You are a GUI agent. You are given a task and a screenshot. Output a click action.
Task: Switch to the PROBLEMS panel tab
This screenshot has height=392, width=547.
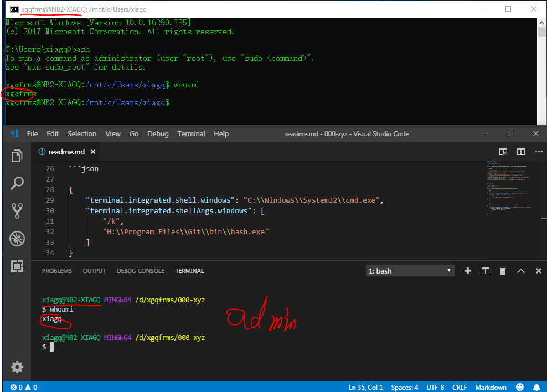coord(57,271)
